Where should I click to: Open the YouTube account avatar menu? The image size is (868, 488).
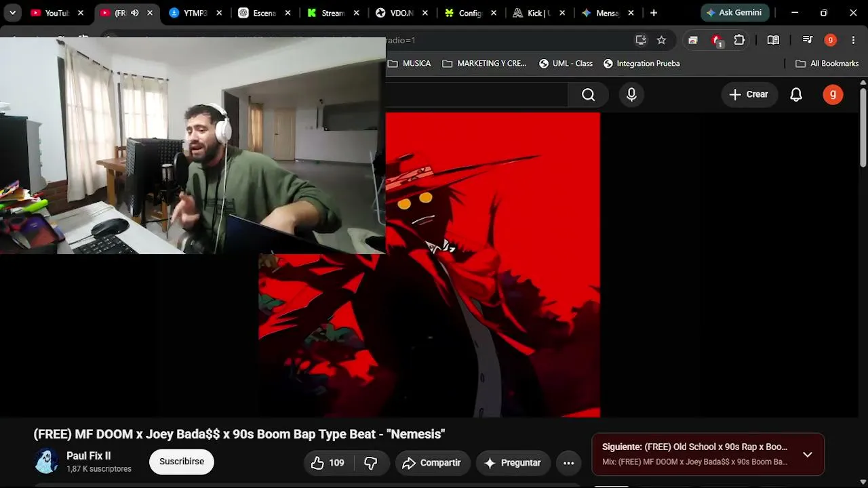point(833,95)
